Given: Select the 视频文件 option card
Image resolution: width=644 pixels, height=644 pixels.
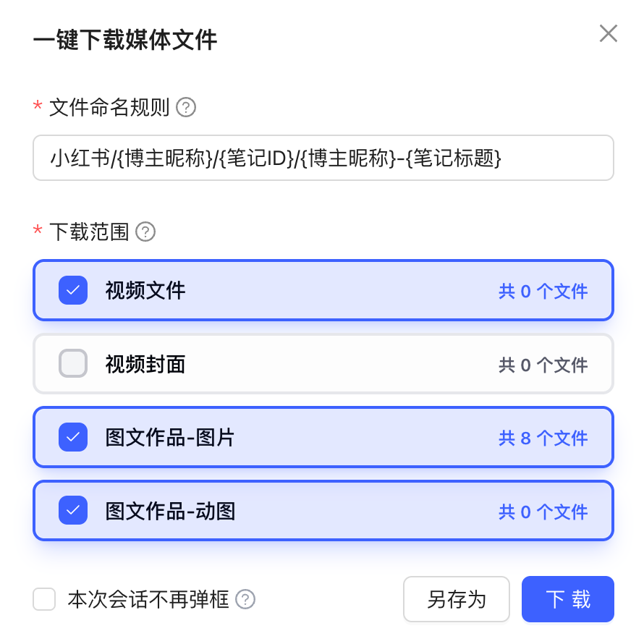Looking at the screenshot, I should 323,290.
